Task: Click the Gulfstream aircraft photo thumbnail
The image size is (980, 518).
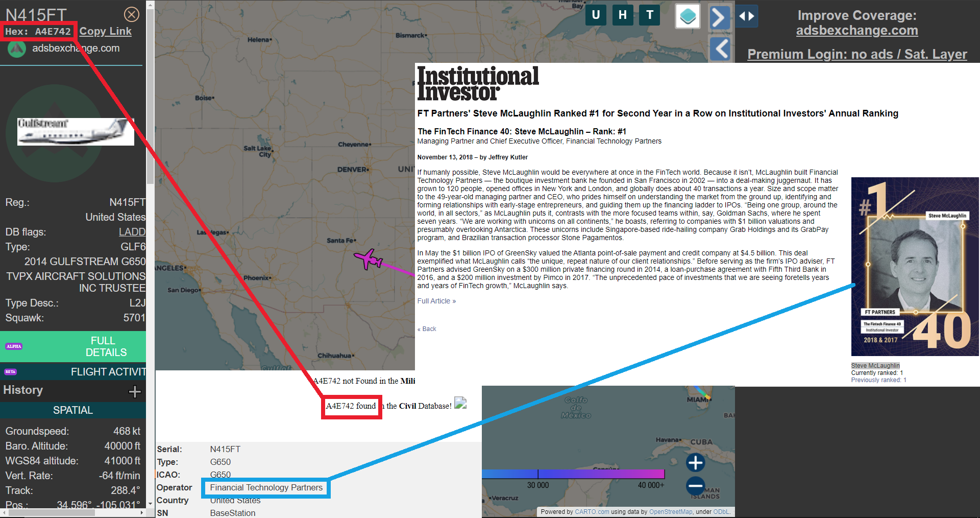Action: pos(76,132)
